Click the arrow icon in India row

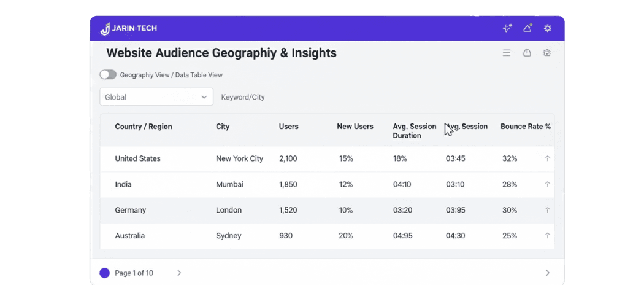tap(547, 184)
